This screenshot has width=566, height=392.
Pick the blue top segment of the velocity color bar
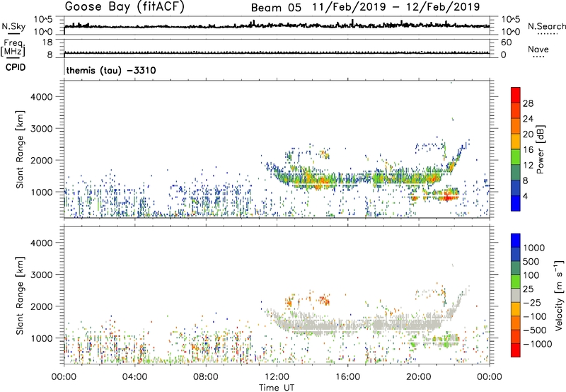click(516, 241)
